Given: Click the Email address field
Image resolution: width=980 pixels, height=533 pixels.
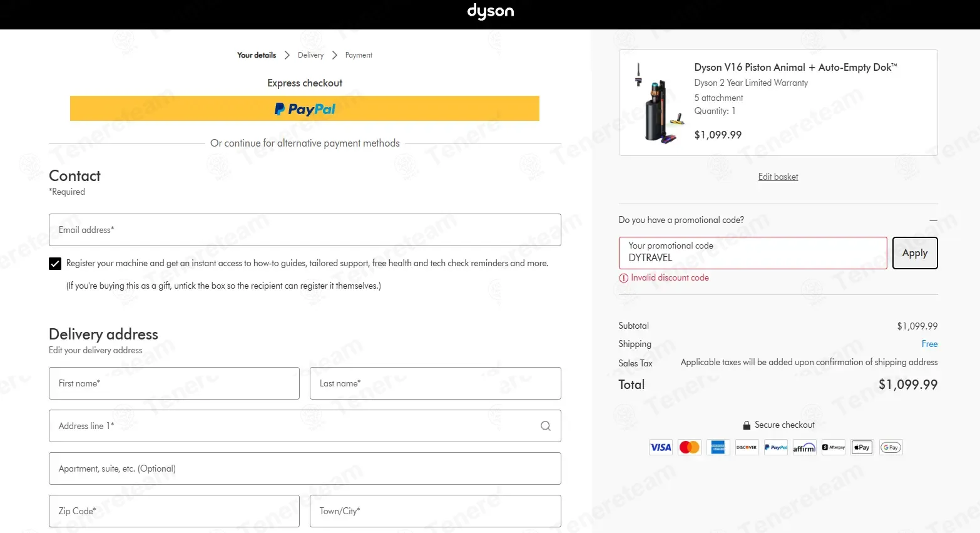Looking at the screenshot, I should pos(305,230).
